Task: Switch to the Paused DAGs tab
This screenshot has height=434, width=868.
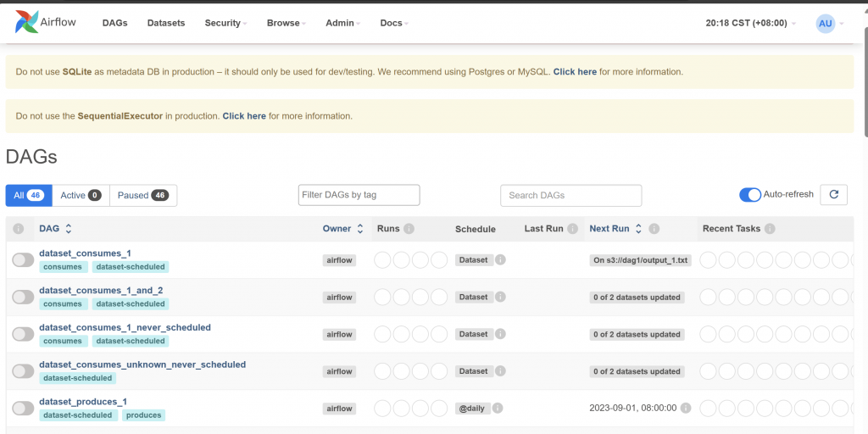Action: 142,196
